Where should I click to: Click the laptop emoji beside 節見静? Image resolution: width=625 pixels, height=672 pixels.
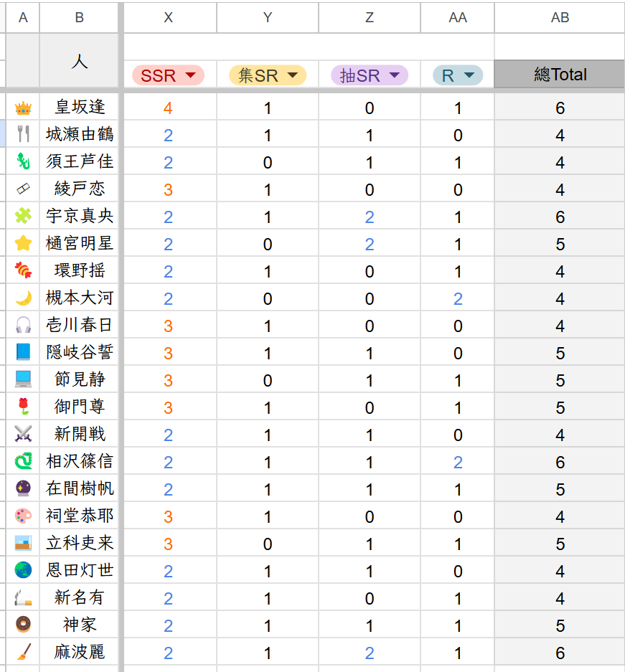[x=23, y=379]
